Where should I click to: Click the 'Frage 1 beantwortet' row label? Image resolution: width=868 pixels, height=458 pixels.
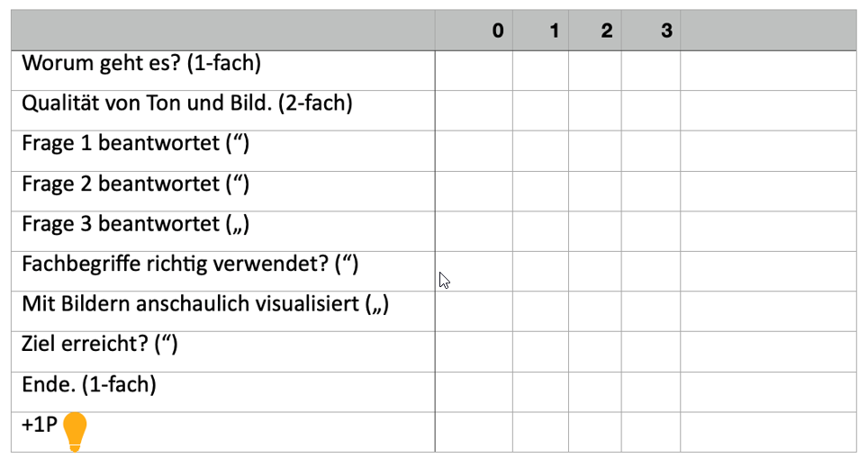[x=135, y=144]
